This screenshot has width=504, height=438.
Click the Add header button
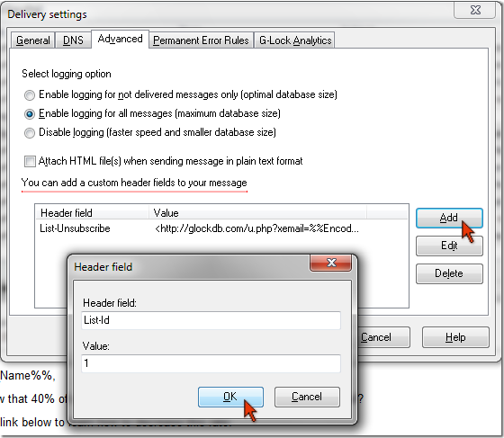449,218
